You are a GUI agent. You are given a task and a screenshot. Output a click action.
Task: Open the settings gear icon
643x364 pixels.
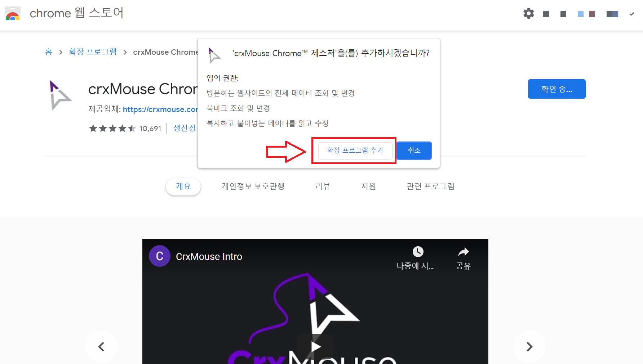pyautogui.click(x=528, y=14)
